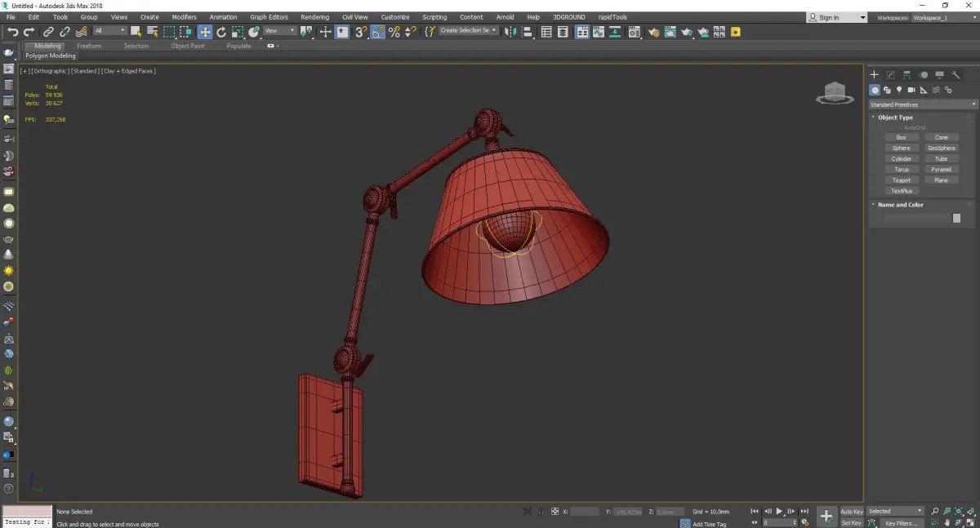Click the object color swatch in Name and Color
Screen dimensions: 980x528
click(956, 218)
